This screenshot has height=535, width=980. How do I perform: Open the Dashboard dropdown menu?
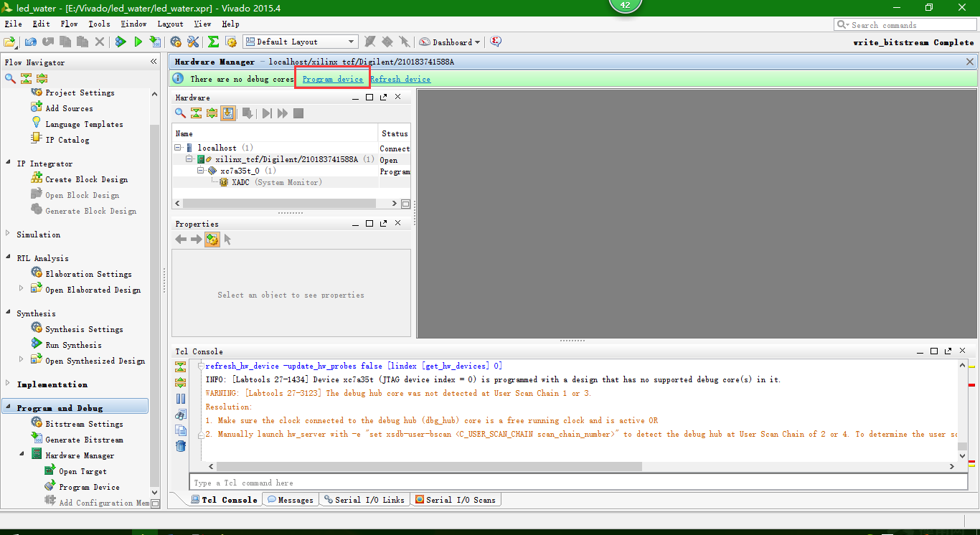[451, 42]
